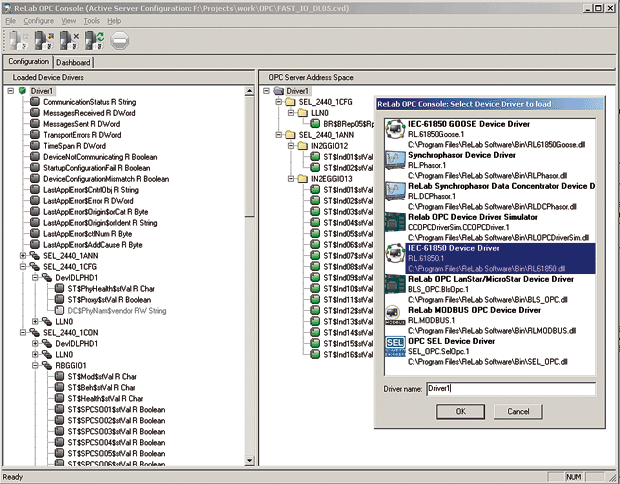Click the grayed tag icon for DC$PhyNam$vendor
The image size is (620, 484).
[x=59, y=310]
